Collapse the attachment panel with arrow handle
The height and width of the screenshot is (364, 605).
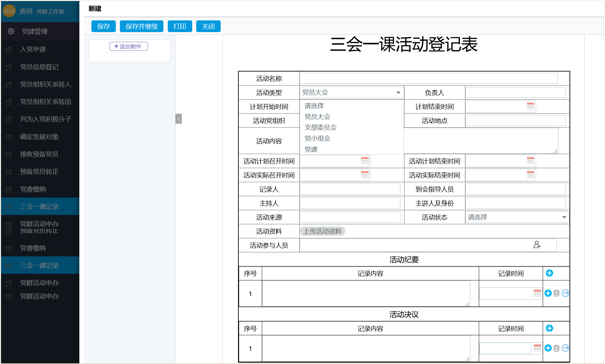coord(179,119)
